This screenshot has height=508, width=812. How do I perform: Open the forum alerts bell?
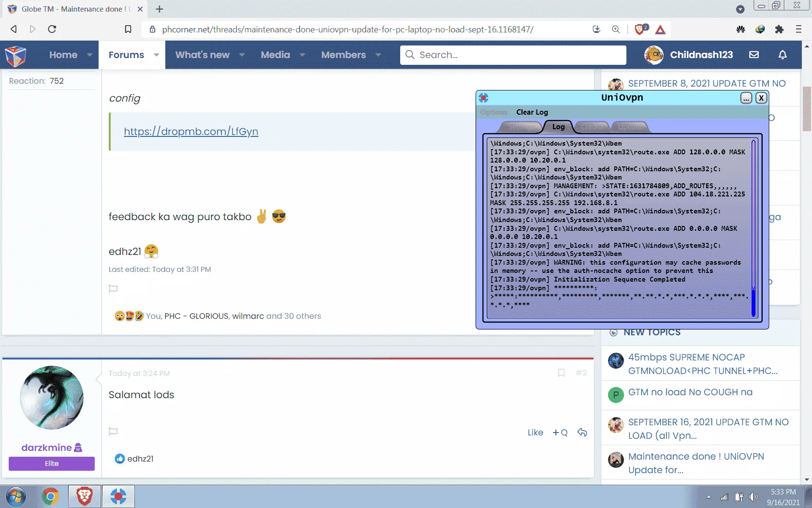[783, 55]
